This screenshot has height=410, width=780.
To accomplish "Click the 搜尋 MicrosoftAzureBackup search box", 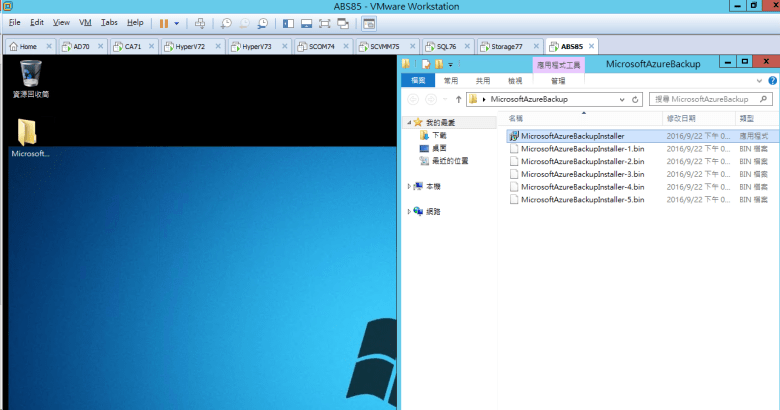I will pyautogui.click(x=705, y=99).
